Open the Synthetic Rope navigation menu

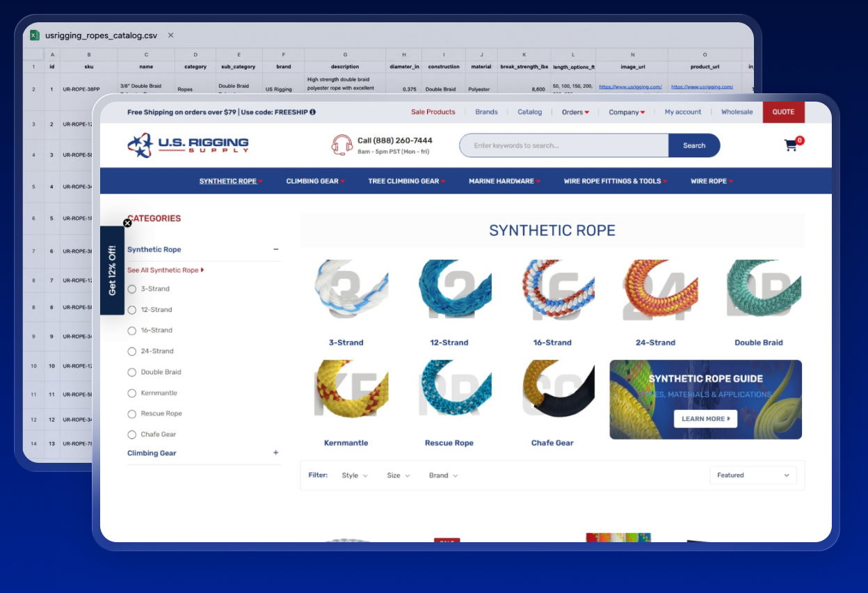[231, 181]
